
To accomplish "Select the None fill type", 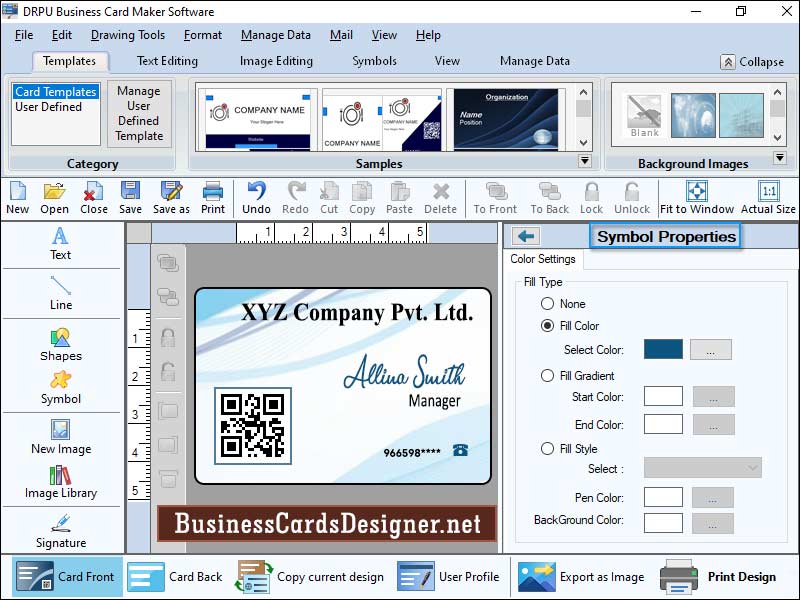I will (x=549, y=303).
